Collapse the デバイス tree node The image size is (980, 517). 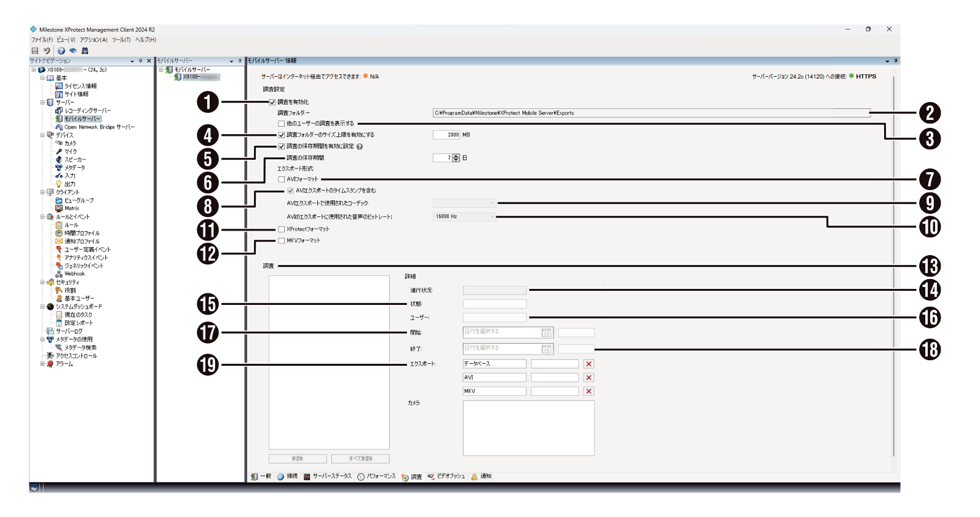coord(42,135)
